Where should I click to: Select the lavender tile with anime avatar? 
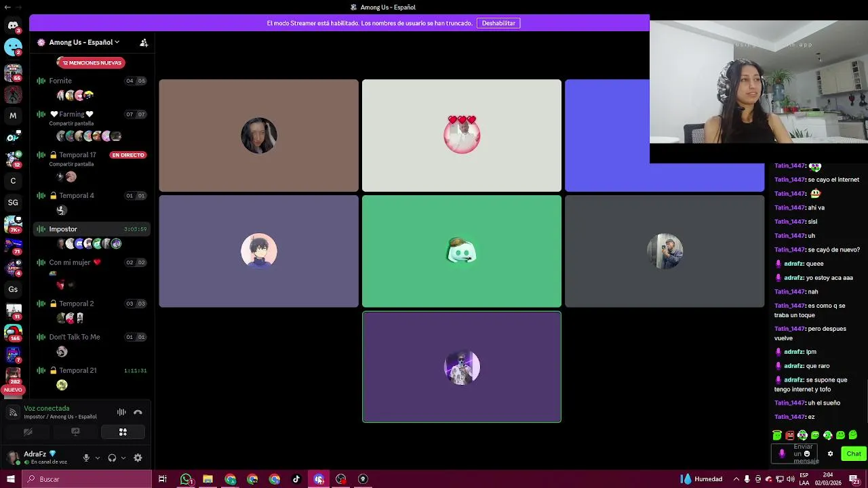(258, 251)
